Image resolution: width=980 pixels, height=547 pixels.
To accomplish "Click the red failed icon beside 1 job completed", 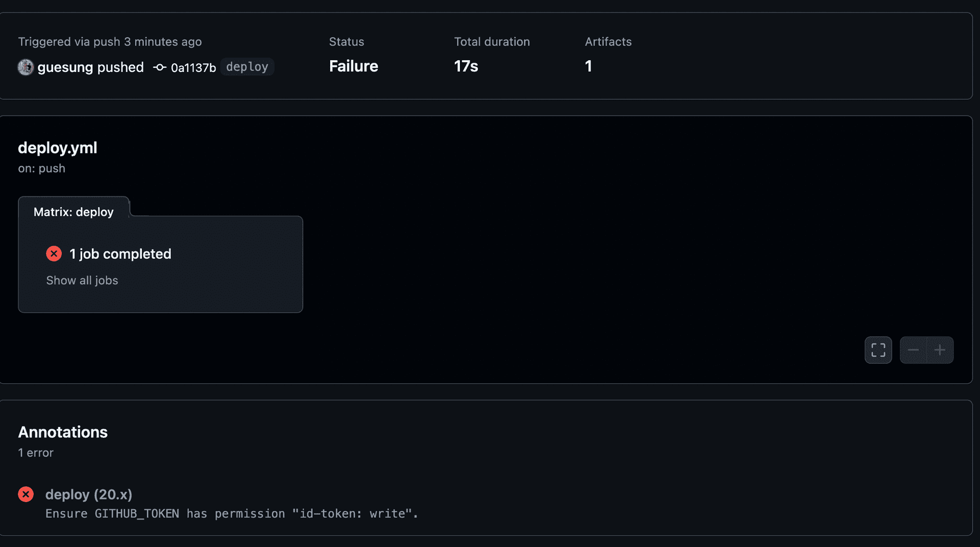I will coord(54,254).
